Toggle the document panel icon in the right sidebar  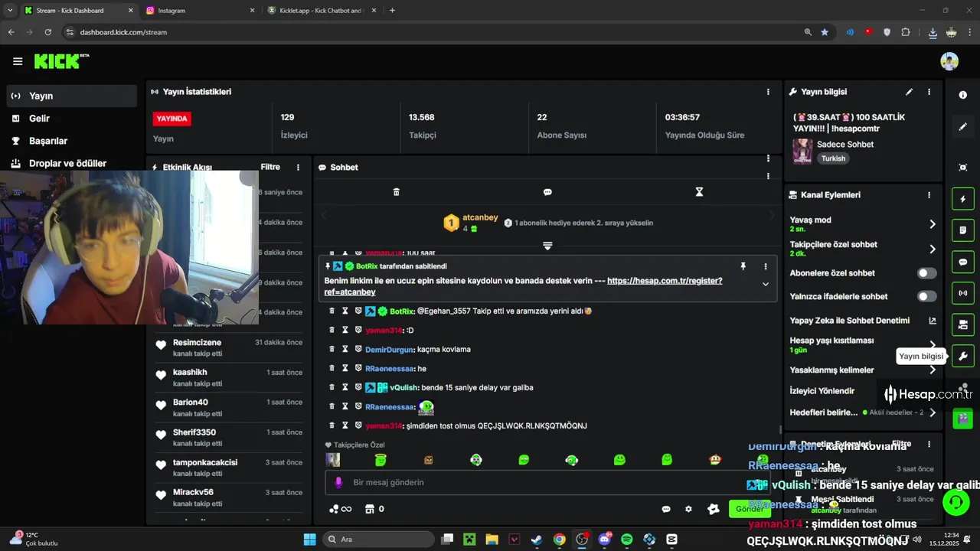(x=963, y=230)
